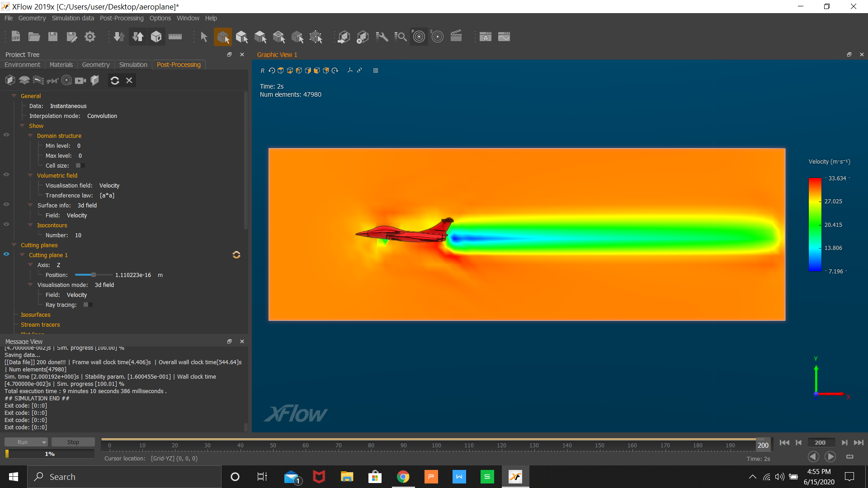The height and width of the screenshot is (488, 868).
Task: Open the Simulation data menu
Action: point(73,18)
